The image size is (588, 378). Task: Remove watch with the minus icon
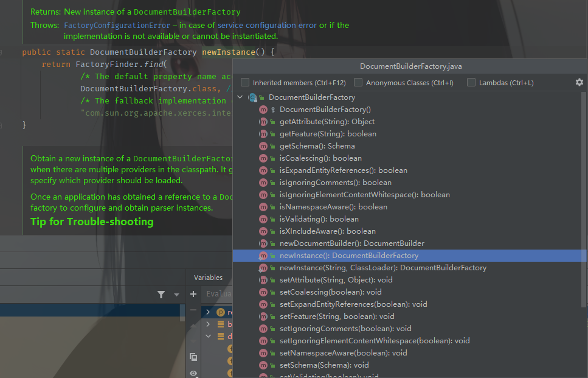tap(193, 310)
